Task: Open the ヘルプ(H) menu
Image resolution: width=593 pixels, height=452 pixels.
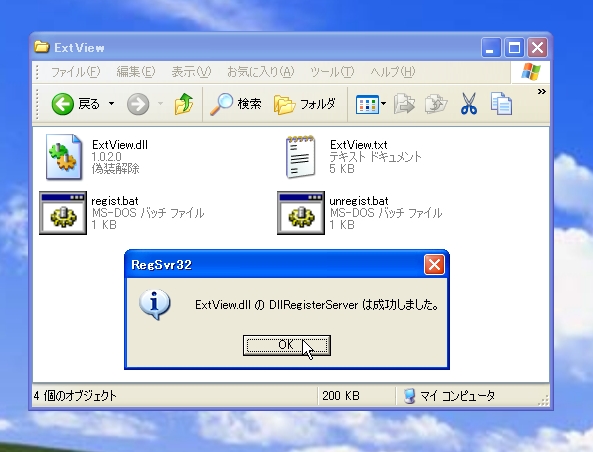Action: (393, 71)
